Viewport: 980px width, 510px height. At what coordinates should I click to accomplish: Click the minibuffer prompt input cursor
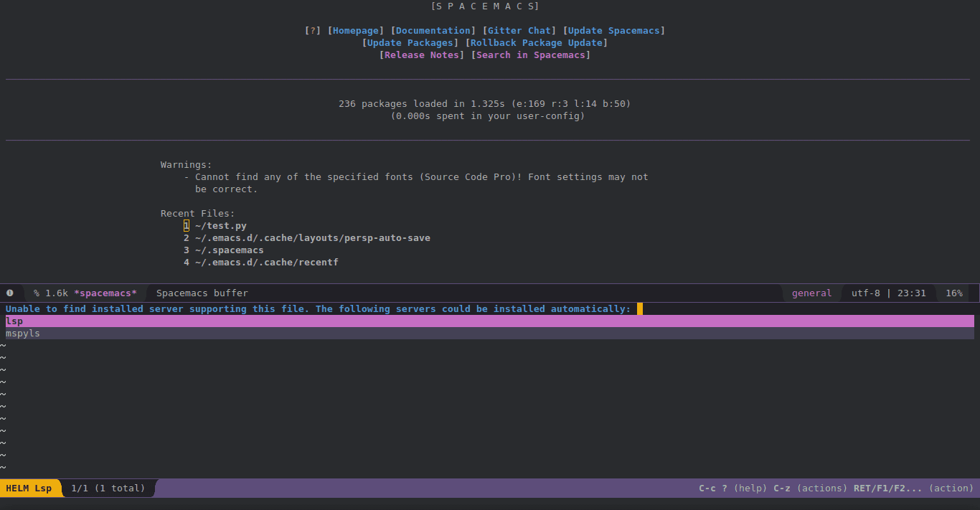point(640,309)
